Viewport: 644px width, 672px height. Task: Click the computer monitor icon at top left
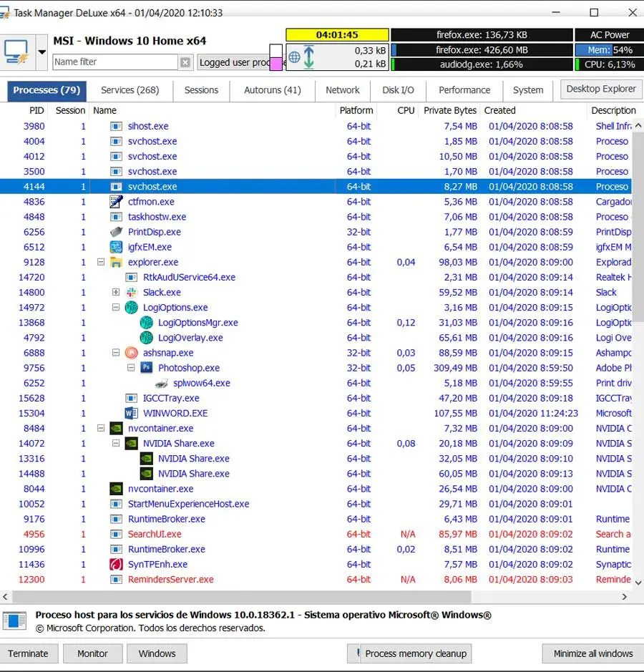16,52
